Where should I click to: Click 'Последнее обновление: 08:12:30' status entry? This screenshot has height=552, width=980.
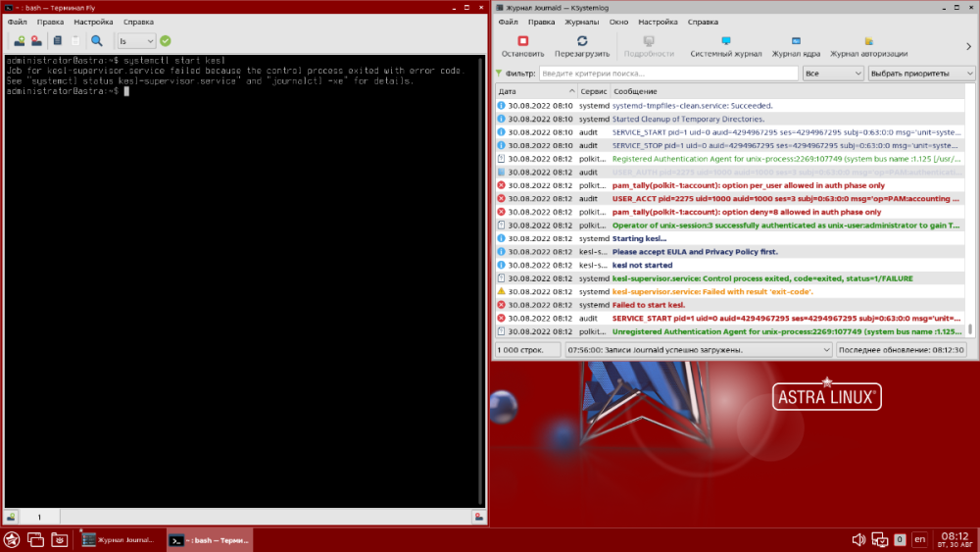901,350
